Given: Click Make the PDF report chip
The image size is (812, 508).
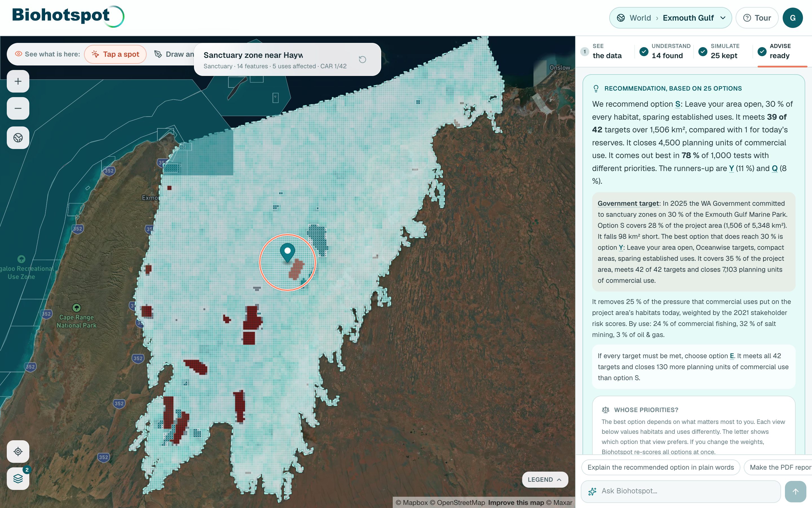Looking at the screenshot, I should 778,467.
